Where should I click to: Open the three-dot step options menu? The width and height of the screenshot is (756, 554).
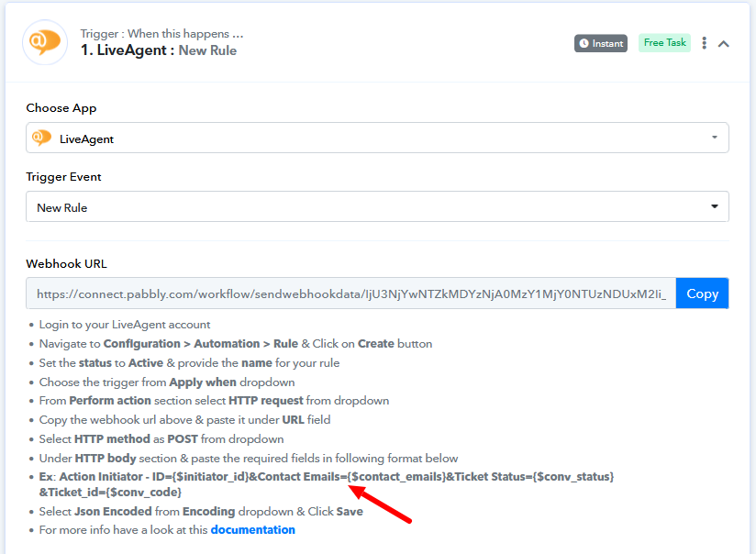pos(705,43)
